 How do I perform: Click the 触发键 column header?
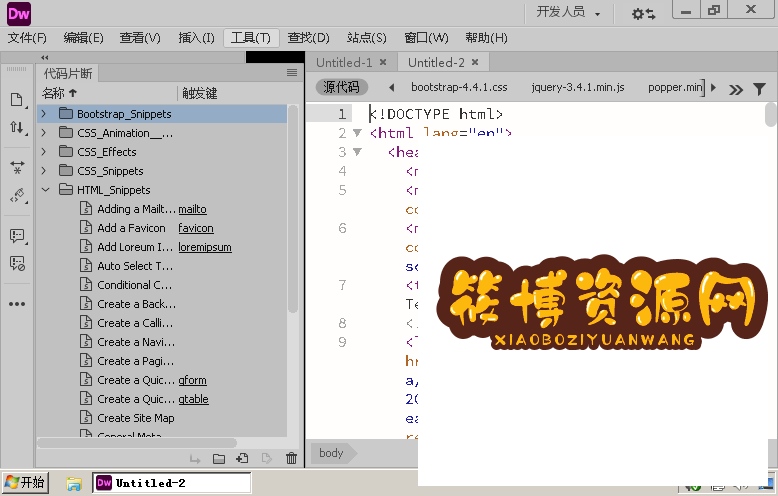199,93
